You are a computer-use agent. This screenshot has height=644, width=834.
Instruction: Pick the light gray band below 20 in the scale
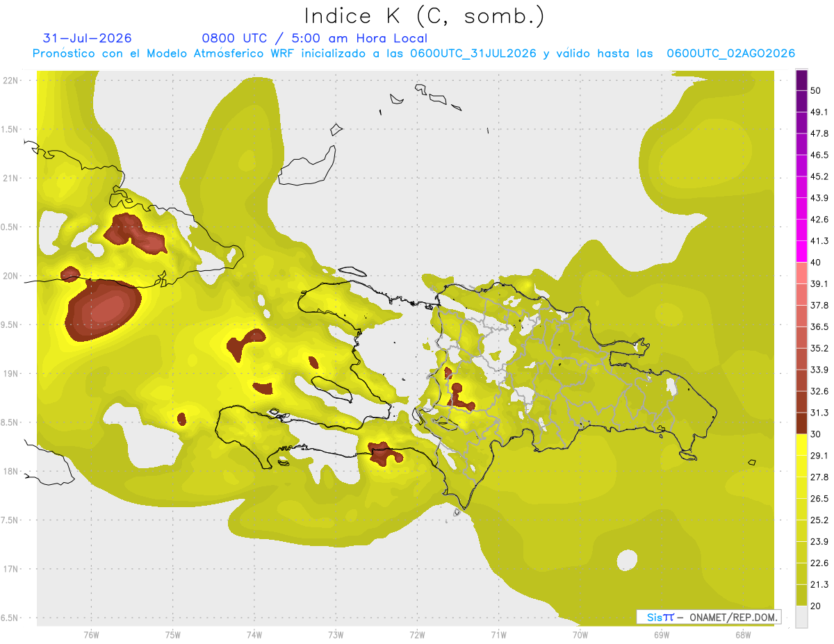point(801,617)
